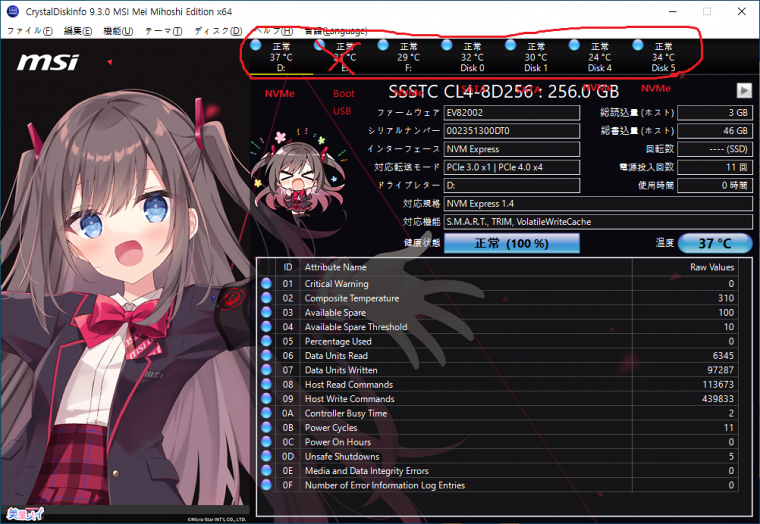Click raw value 439833 for Host Write Commands
760x524 pixels.
(x=718, y=398)
